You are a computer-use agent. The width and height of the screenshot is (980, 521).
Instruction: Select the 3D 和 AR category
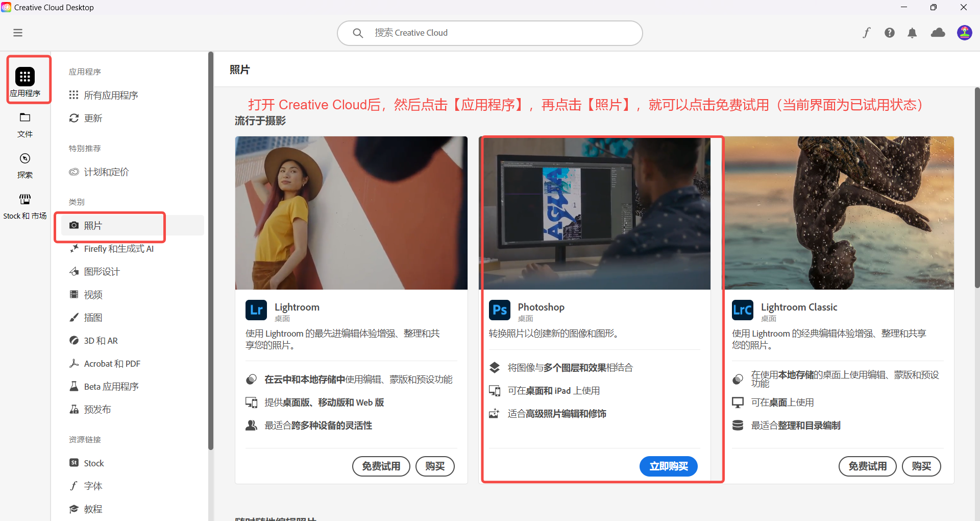pyautogui.click(x=133, y=341)
